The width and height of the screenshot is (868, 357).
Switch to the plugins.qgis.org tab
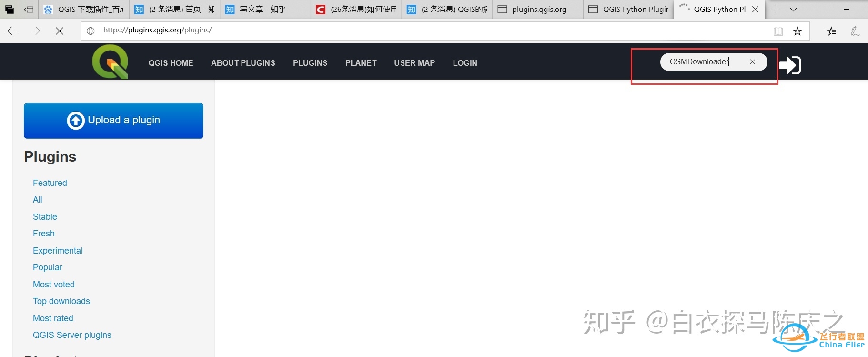point(538,9)
